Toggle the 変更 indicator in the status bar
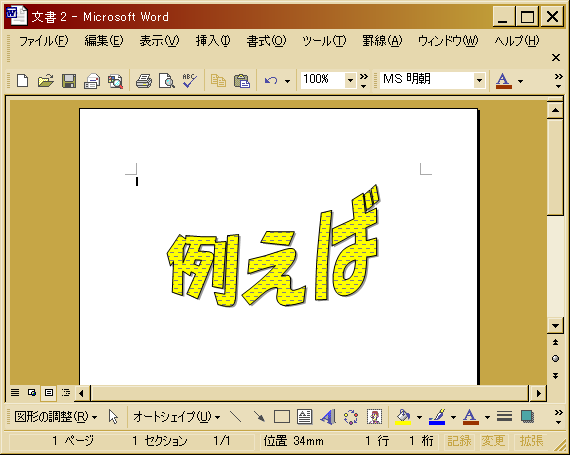Image resolution: width=570 pixels, height=455 pixels. [x=493, y=441]
